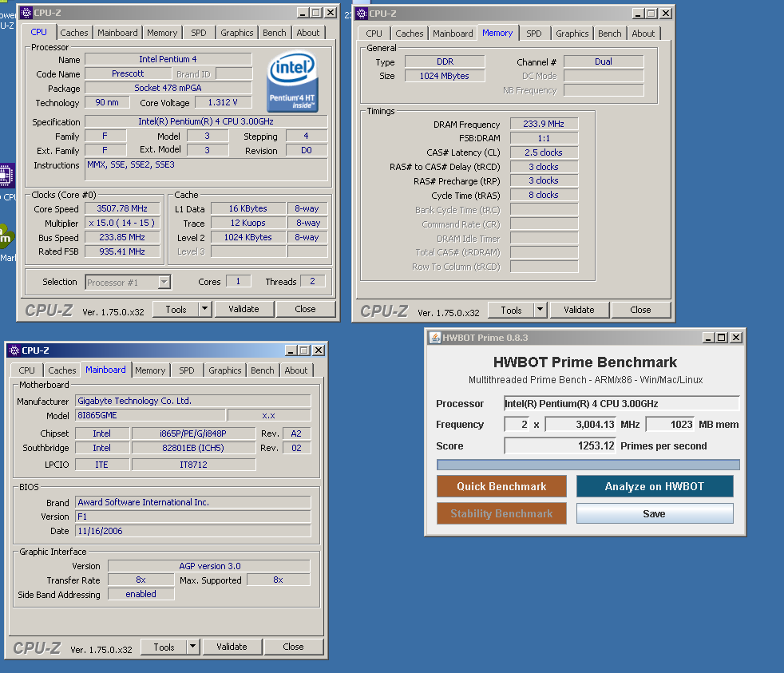Click the HWBOT Prime progress bar
Viewport: 784px width, 673px height.
click(588, 465)
